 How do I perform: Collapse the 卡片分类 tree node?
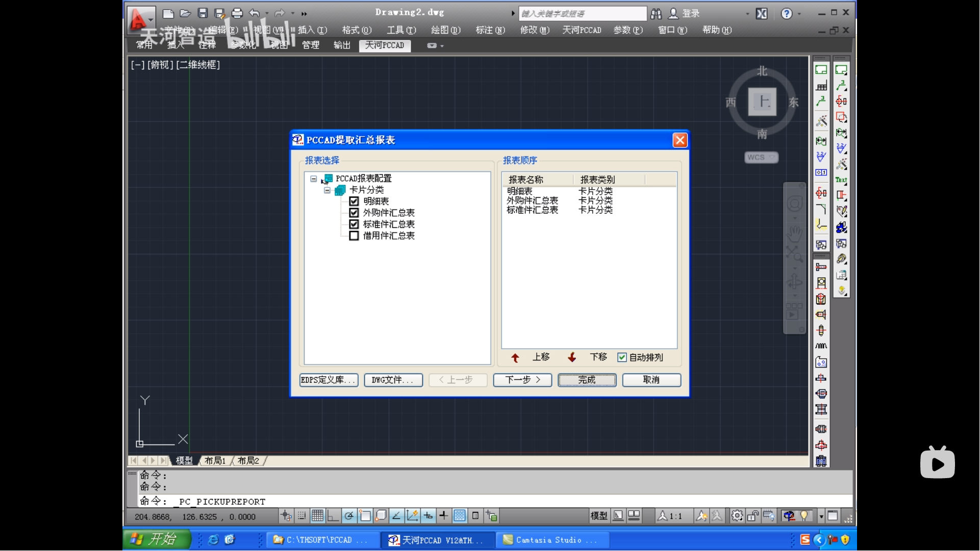[328, 190]
